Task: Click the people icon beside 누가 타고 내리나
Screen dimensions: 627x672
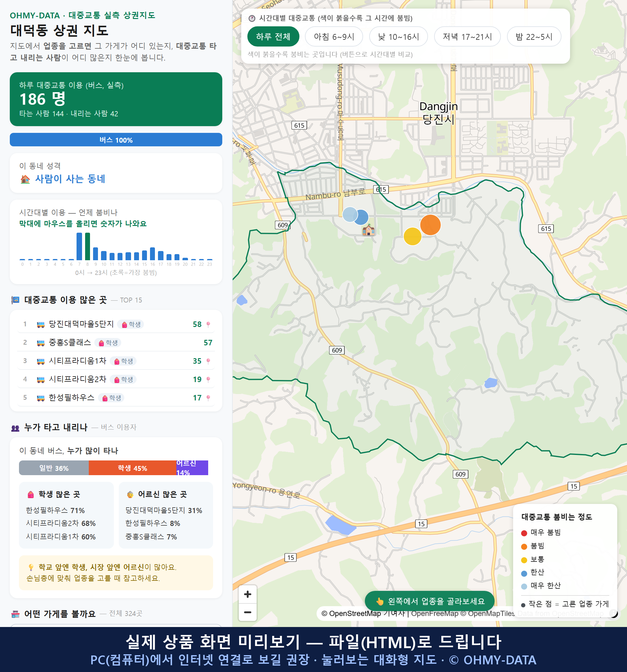Action: (x=15, y=428)
